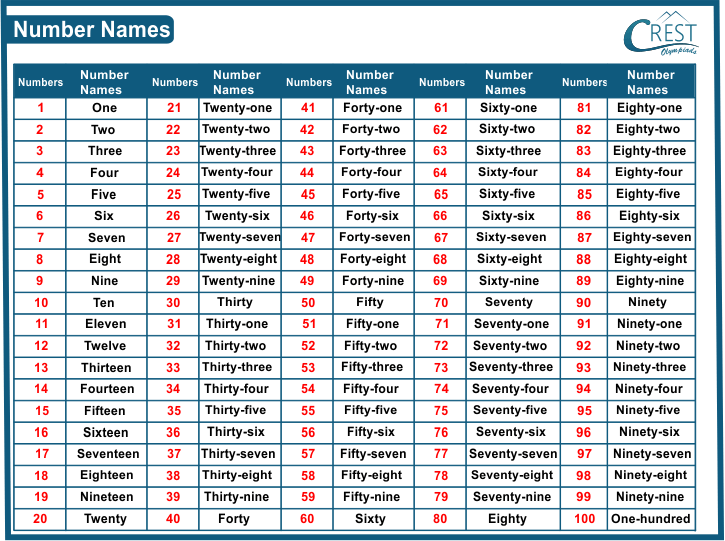Click the number 88 cell
This screenshot has width=725, height=541.
pos(584,260)
